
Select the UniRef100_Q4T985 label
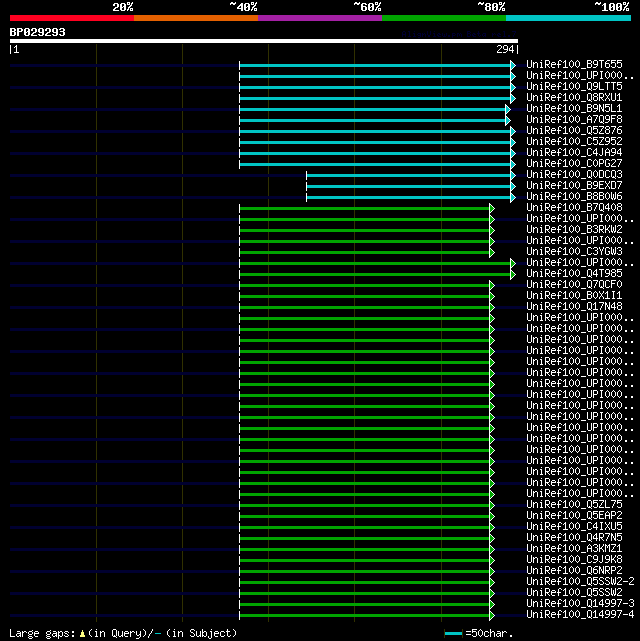(574, 273)
